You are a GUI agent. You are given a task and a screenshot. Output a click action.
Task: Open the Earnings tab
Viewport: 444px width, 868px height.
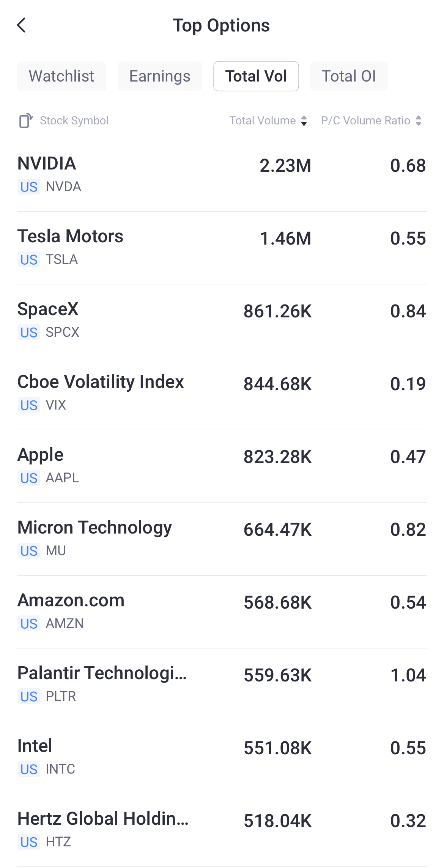tap(160, 76)
